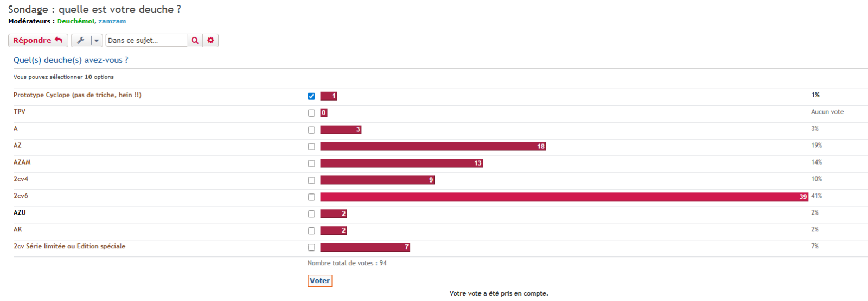The width and height of the screenshot is (868, 301).
Task: Focus the 'Dans ce sujet' search field
Action: point(145,41)
